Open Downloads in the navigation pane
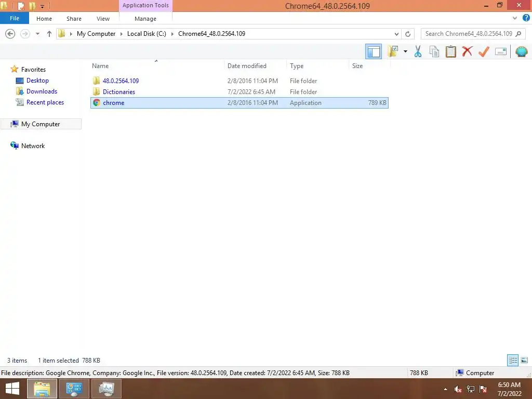Viewport: 532px width, 399px height. pyautogui.click(x=42, y=91)
